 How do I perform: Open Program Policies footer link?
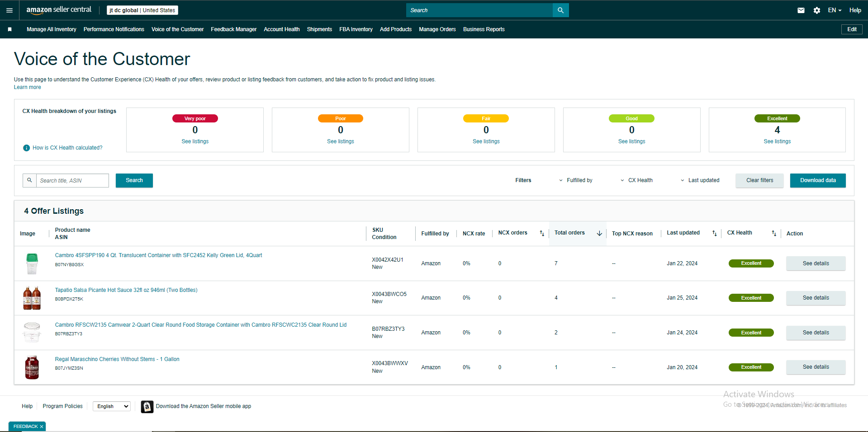pos(62,406)
